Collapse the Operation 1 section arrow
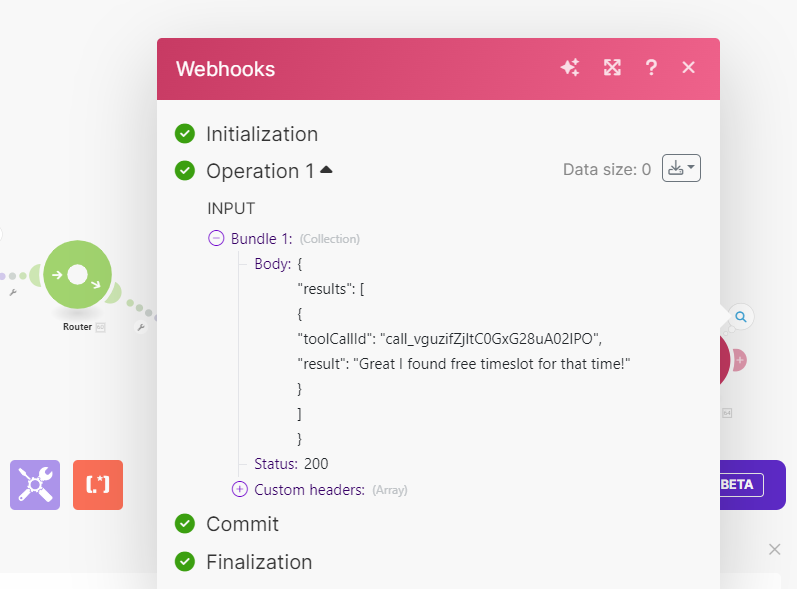 [326, 170]
